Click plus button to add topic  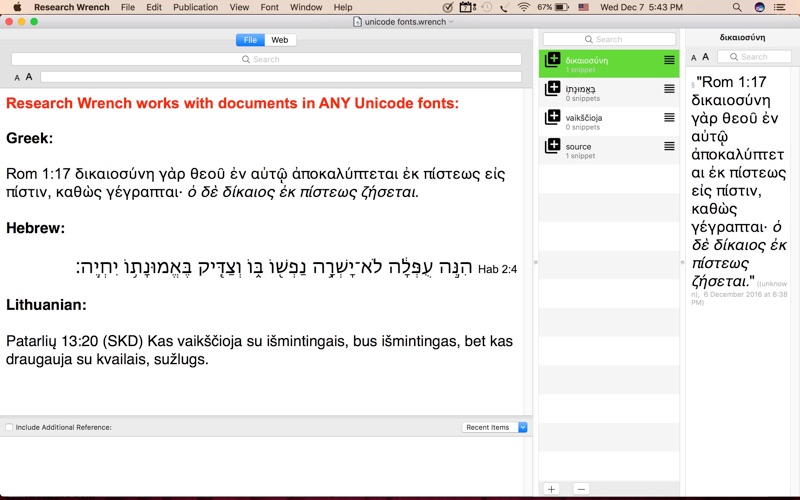[x=552, y=489]
